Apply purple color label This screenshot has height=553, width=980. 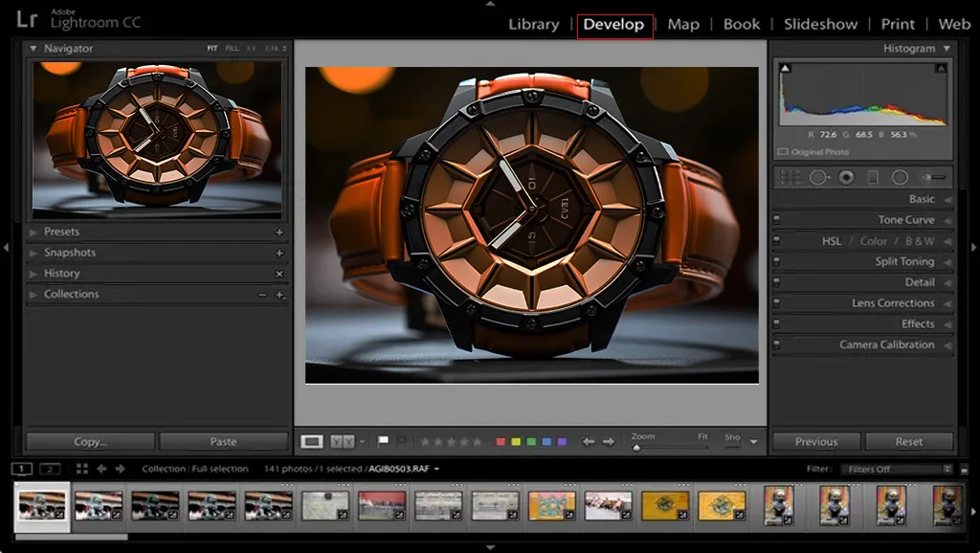tap(562, 442)
